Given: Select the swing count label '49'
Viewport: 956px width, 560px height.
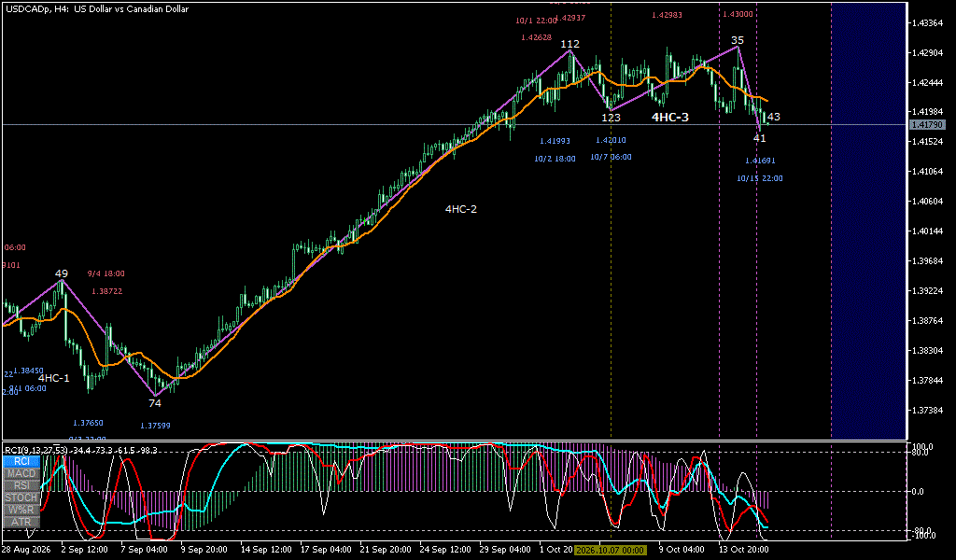Looking at the screenshot, I should click(61, 273).
